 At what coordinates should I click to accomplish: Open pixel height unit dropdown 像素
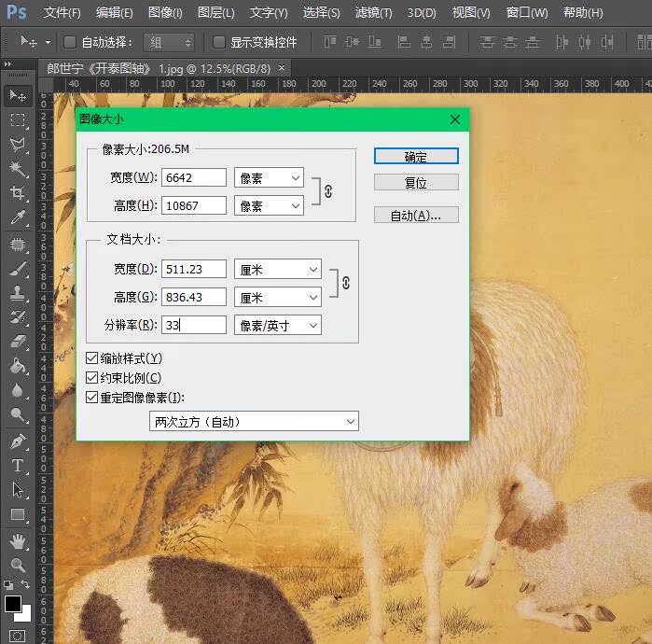269,205
